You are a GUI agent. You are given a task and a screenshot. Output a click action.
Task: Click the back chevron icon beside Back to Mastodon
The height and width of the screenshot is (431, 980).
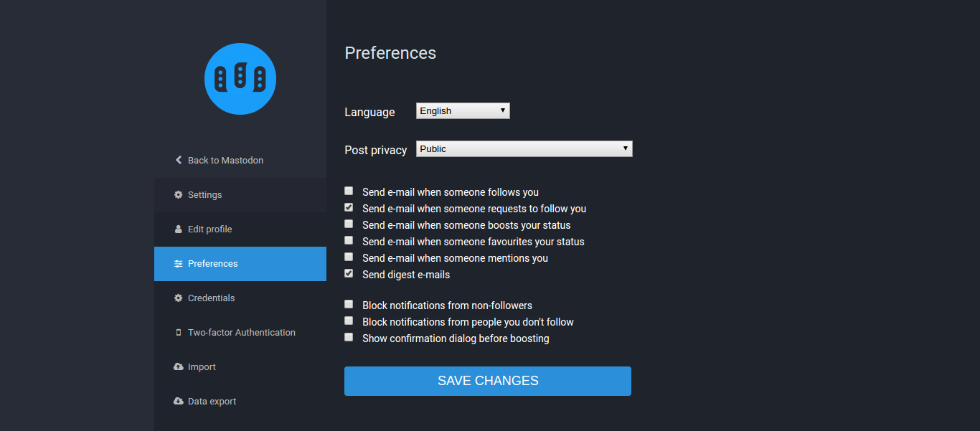[179, 160]
